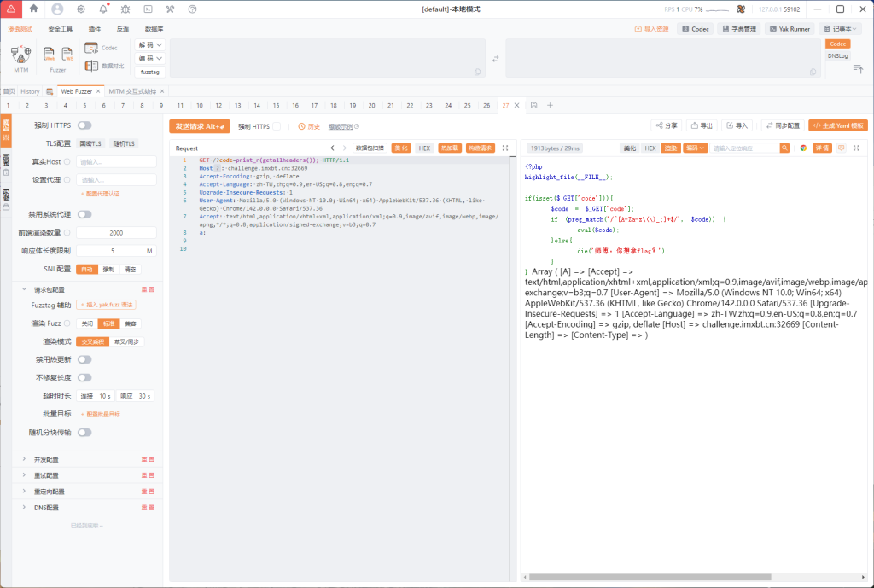Click the notification bell icon

(x=103, y=9)
